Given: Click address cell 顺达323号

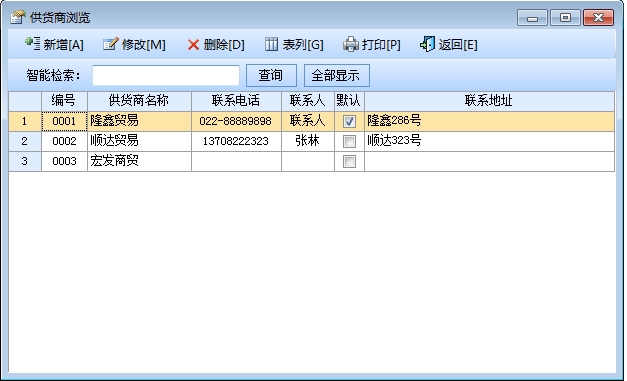Looking at the screenshot, I should [x=489, y=141].
